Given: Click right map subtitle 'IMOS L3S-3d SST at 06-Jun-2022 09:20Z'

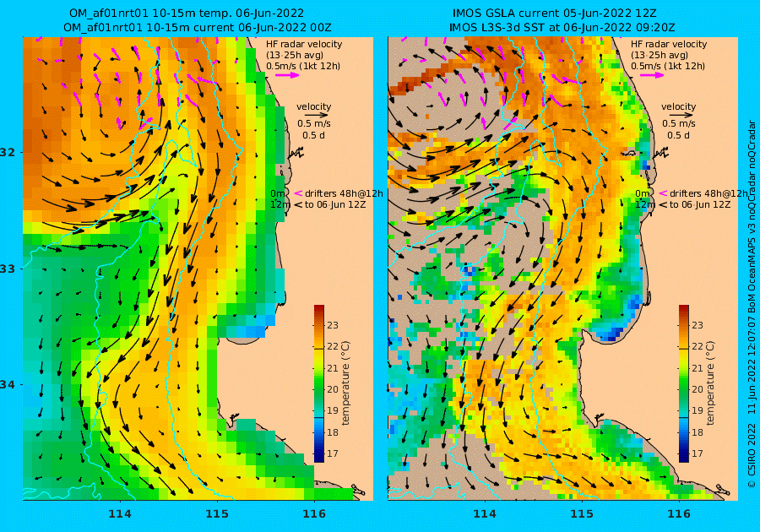Looking at the screenshot, I should (x=562, y=28).
